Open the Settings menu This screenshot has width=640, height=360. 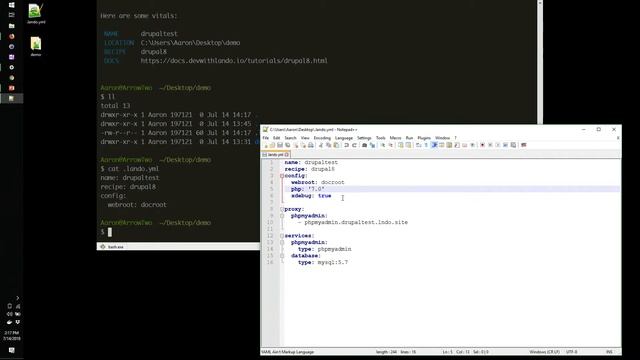364,138
